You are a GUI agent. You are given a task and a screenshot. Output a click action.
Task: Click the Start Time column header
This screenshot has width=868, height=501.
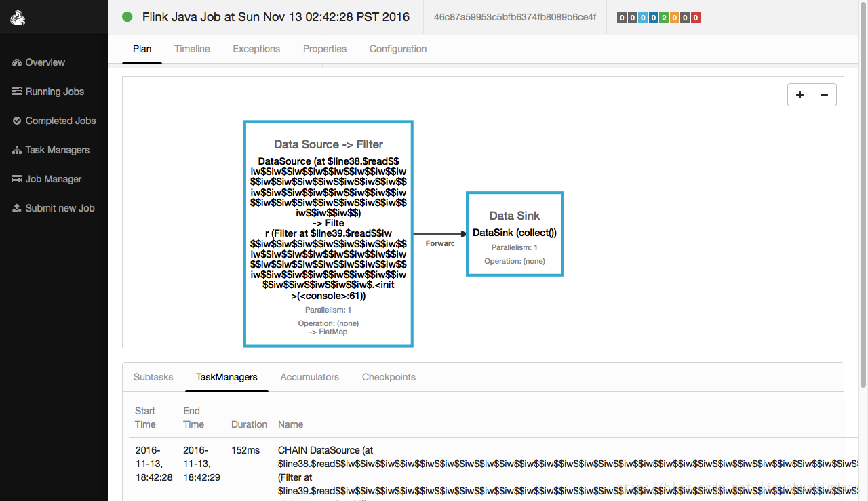tap(145, 418)
